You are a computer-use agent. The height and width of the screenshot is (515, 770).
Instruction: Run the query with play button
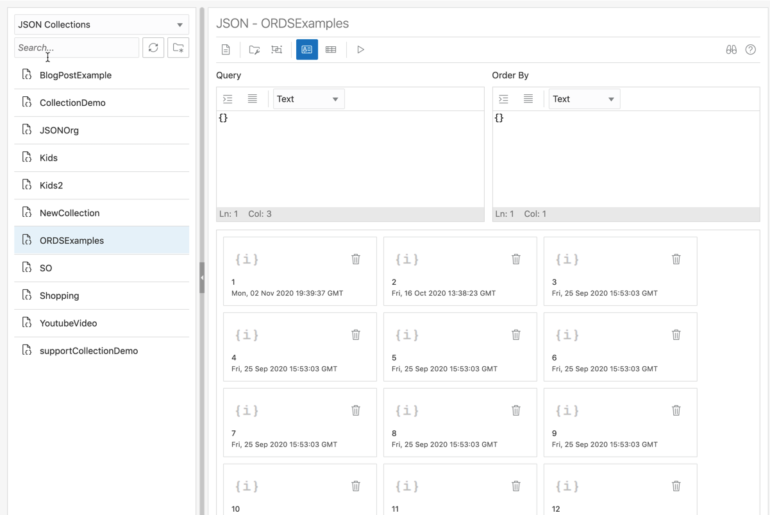[x=360, y=49]
